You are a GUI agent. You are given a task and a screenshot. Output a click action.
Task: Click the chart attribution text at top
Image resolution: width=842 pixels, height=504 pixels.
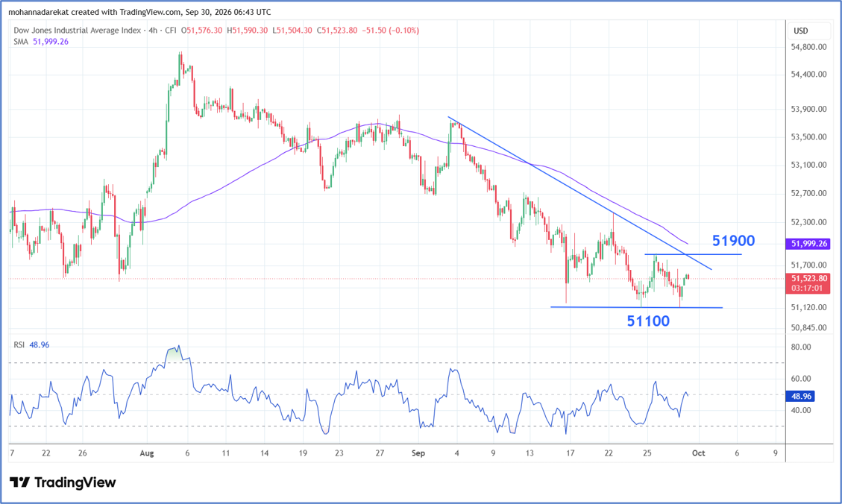[139, 12]
